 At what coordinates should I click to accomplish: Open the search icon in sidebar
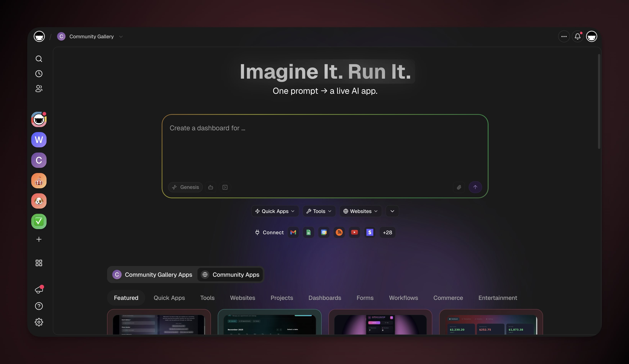pyautogui.click(x=39, y=59)
